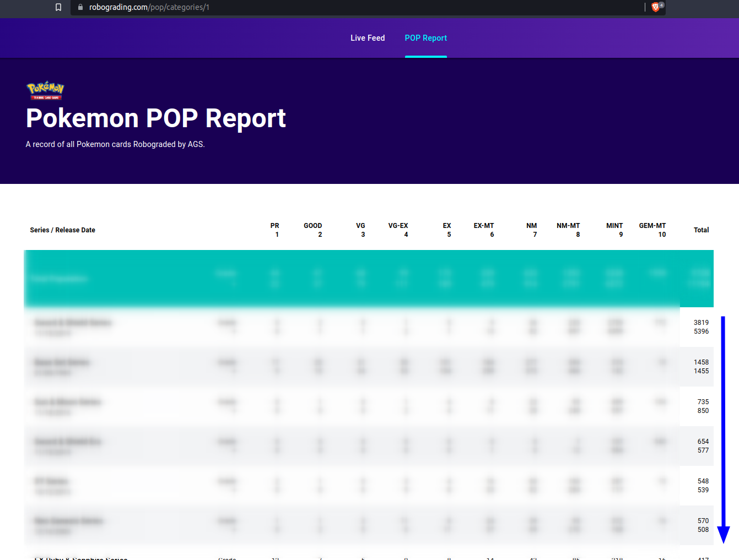This screenshot has height=560, width=739.
Task: Click the EX-MT 6 column header
Action: tap(484, 230)
